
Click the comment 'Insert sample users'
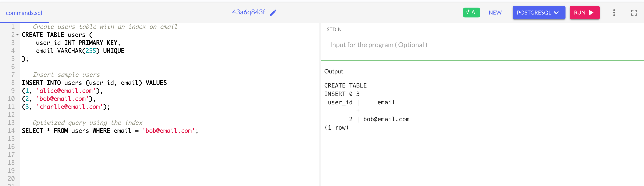pyautogui.click(x=61, y=75)
